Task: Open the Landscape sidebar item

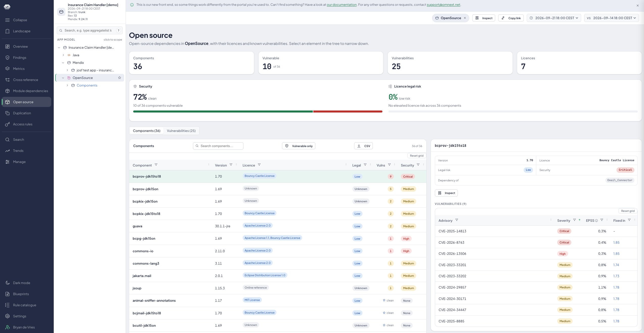Action: click(x=26, y=31)
